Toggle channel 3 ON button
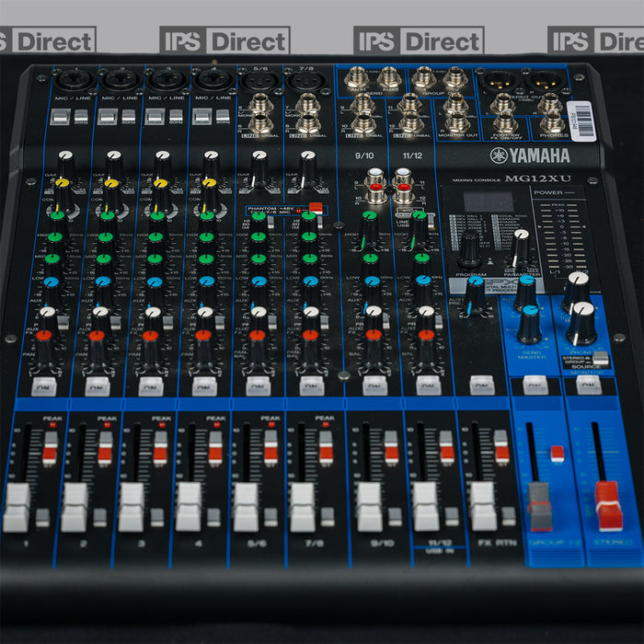Screen dimensions: 644x644 [x=151, y=386]
